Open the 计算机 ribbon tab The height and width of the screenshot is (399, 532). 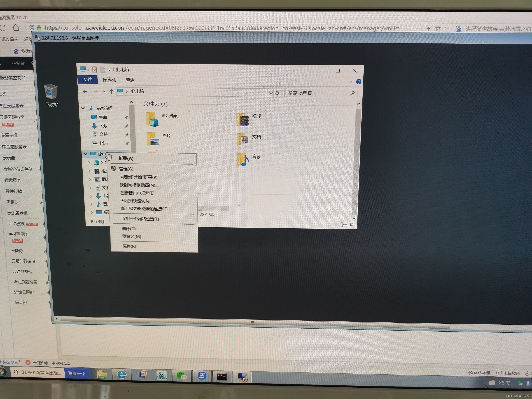[109, 80]
